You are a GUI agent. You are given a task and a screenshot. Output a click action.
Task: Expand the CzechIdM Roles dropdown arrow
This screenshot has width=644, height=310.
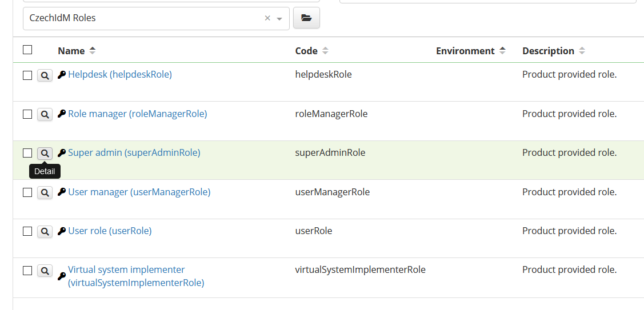[x=279, y=19]
